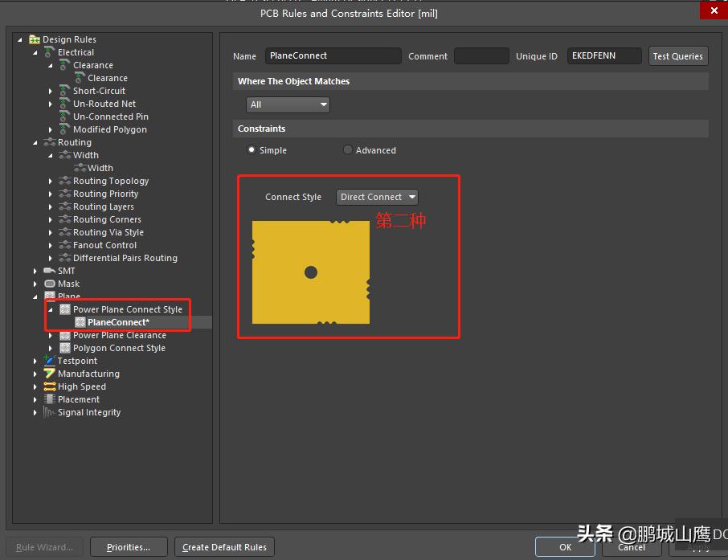Select the Simple constraints radio button
728x560 pixels.
tap(252, 150)
